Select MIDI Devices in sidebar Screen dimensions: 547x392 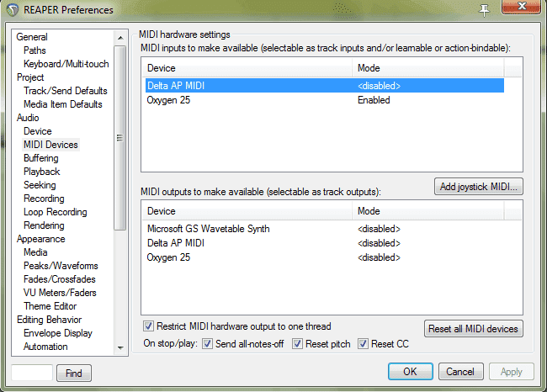click(50, 145)
